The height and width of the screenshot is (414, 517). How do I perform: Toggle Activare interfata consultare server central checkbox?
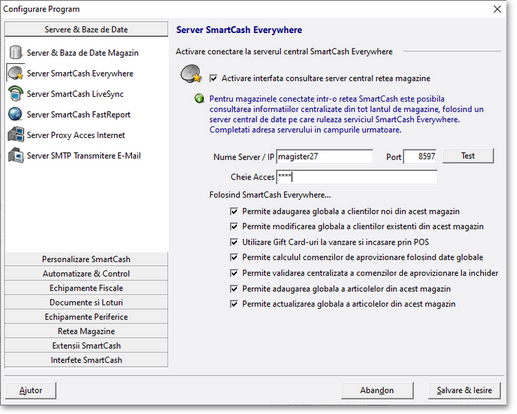pyautogui.click(x=213, y=78)
